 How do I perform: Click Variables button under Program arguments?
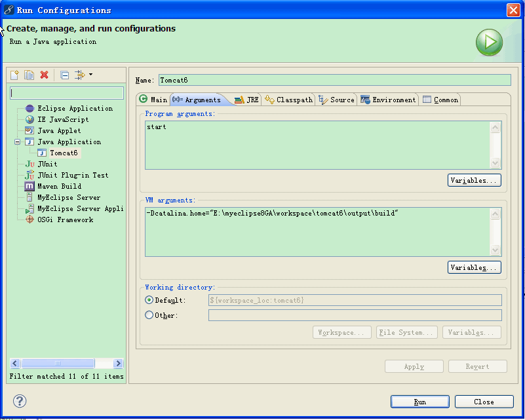click(x=475, y=180)
